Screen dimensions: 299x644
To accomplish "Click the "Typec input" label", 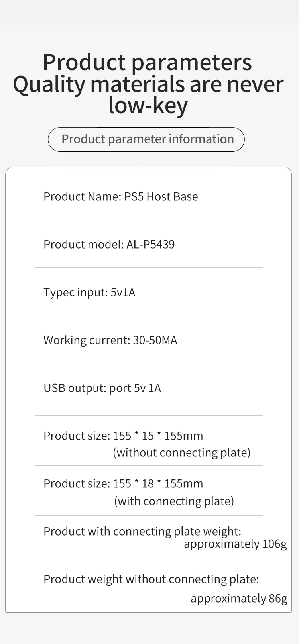I will (75, 293).
